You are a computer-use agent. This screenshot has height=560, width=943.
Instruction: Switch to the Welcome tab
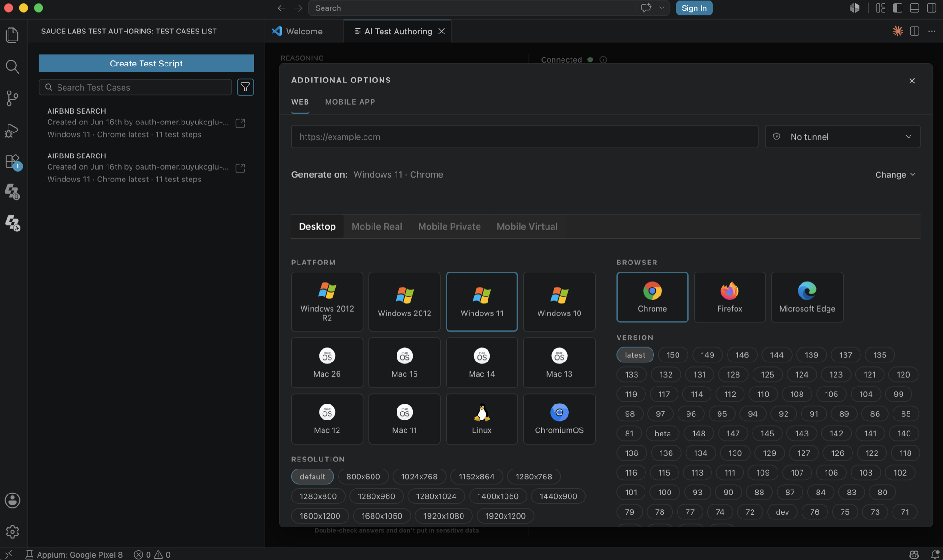304,31
